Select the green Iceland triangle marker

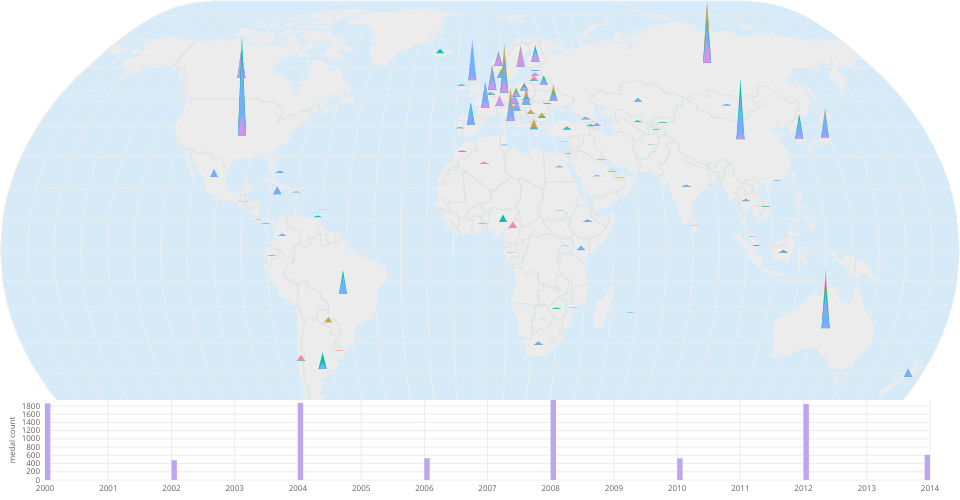[x=439, y=51]
